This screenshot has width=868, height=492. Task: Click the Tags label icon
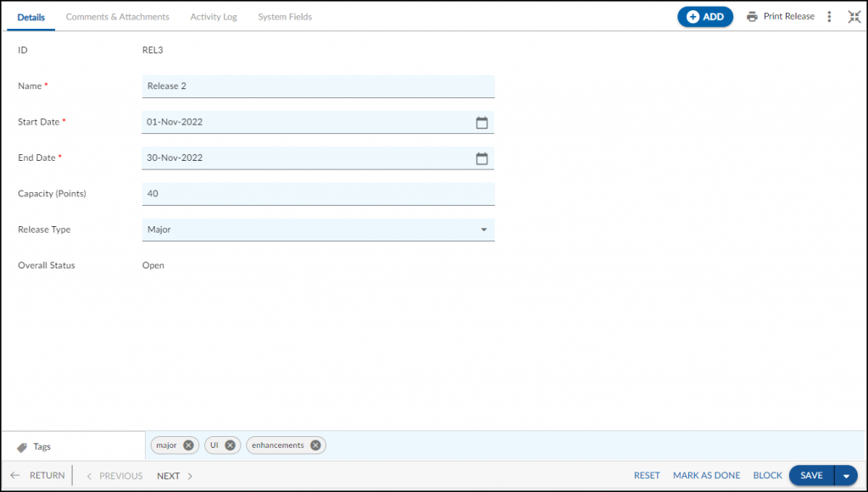22,447
